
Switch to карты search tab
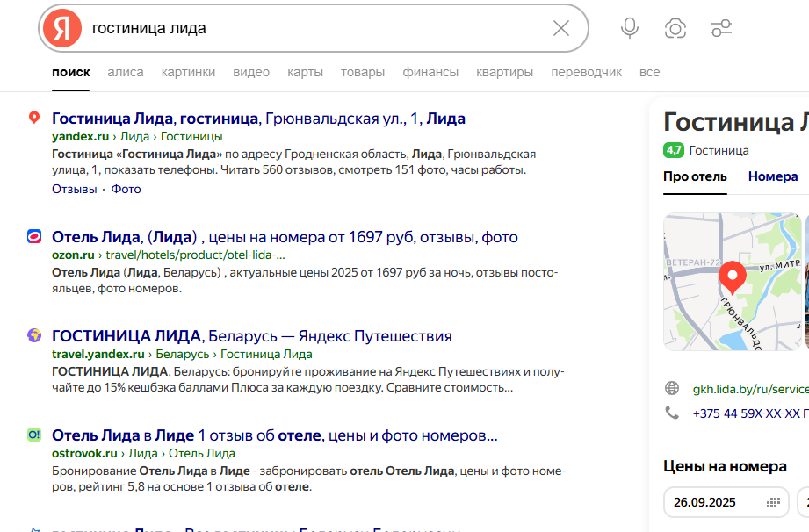click(x=305, y=72)
